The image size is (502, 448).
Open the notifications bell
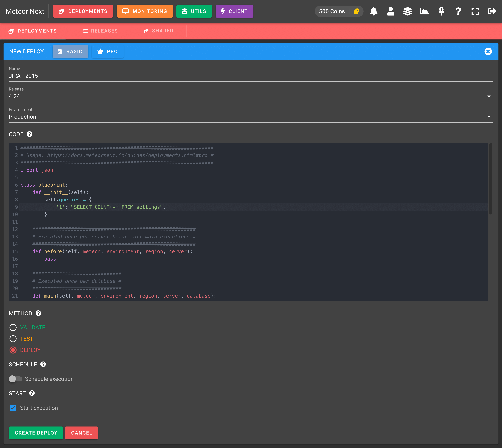pos(374,11)
